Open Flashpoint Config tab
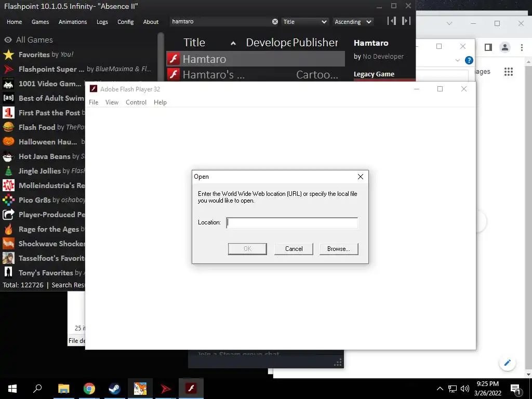This screenshot has width=532, height=399. tap(126, 22)
